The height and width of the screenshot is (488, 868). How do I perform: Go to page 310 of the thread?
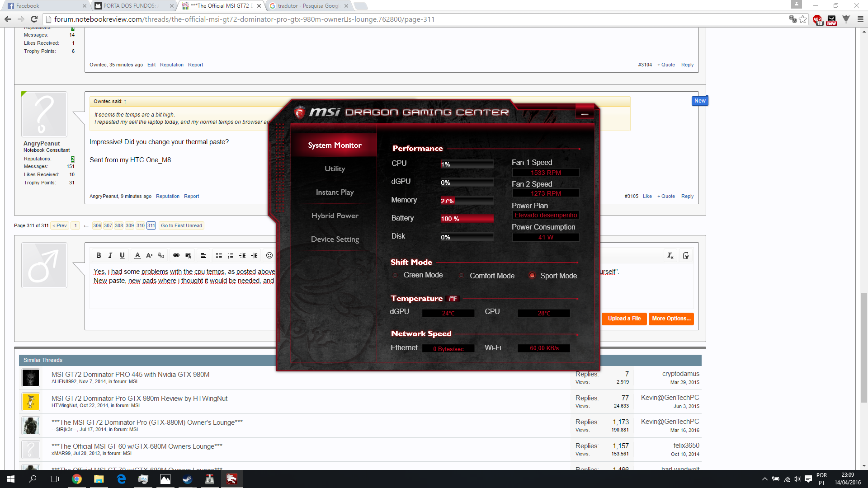[x=140, y=225]
